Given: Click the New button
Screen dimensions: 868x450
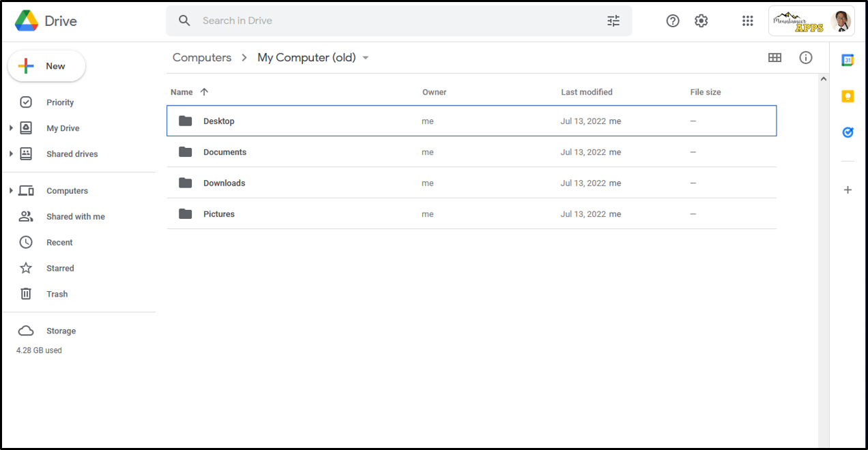Looking at the screenshot, I should [x=46, y=66].
